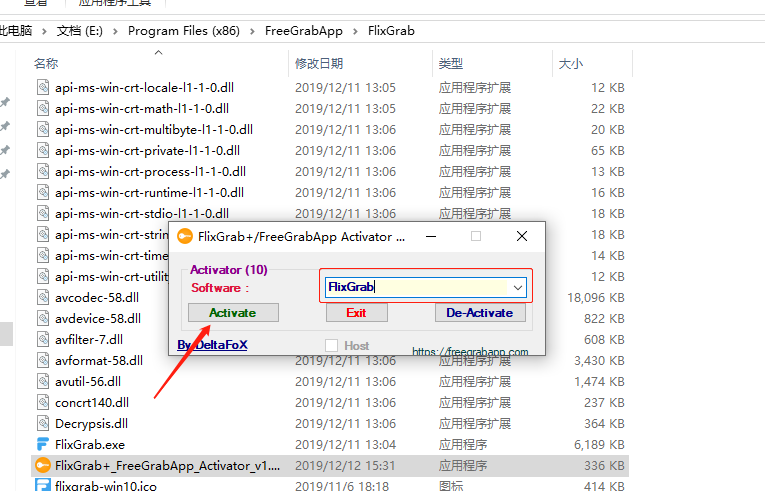
Task: Click the api-ms-win-crt-private dll file icon
Action: click(43, 150)
